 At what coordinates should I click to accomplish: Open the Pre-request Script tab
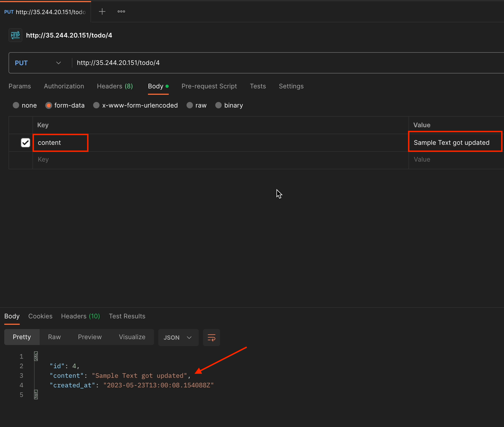(209, 86)
